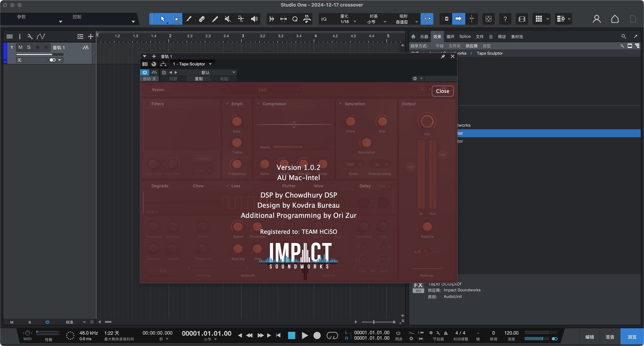Viewport: 644px width, 346px height.
Task: Open plugin preset 默认 dropdown
Action: point(208,72)
